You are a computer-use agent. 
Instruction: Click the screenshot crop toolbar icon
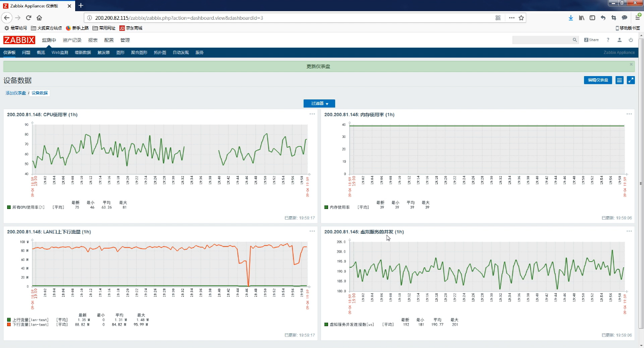[614, 18]
